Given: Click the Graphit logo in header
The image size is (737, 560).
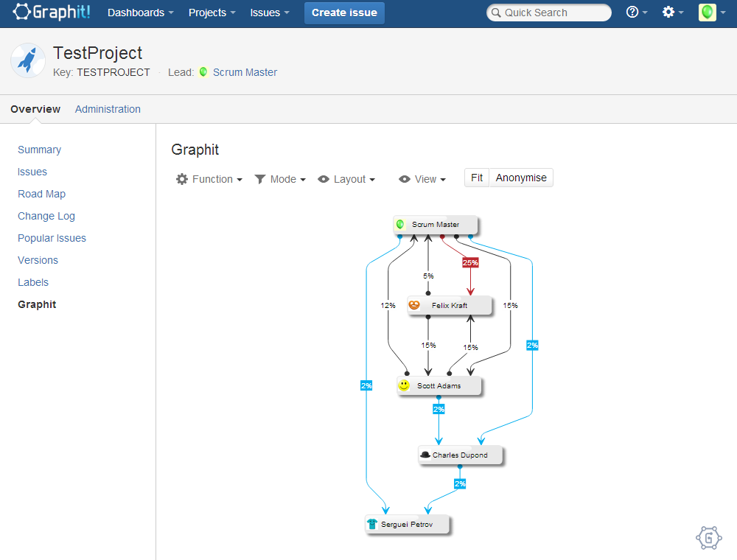Looking at the screenshot, I should [x=52, y=13].
